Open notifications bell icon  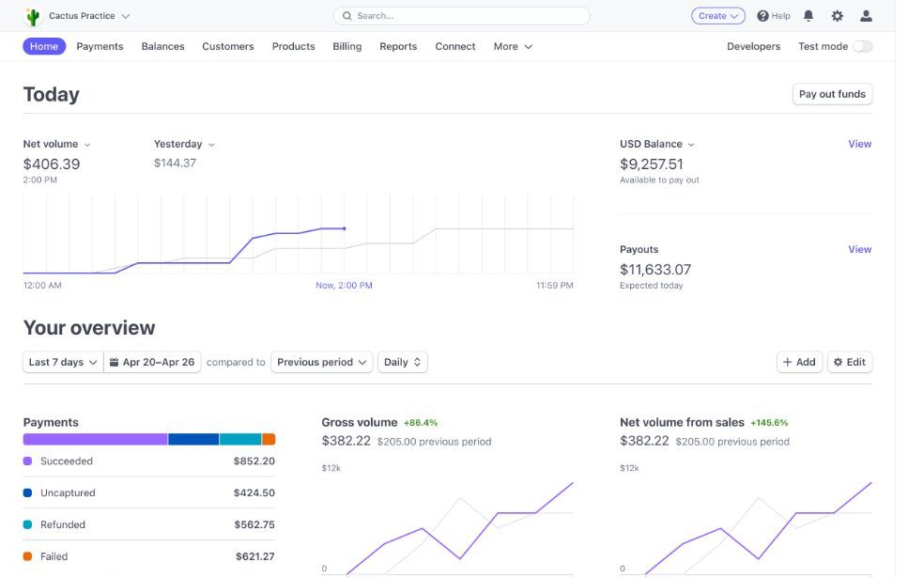808,16
